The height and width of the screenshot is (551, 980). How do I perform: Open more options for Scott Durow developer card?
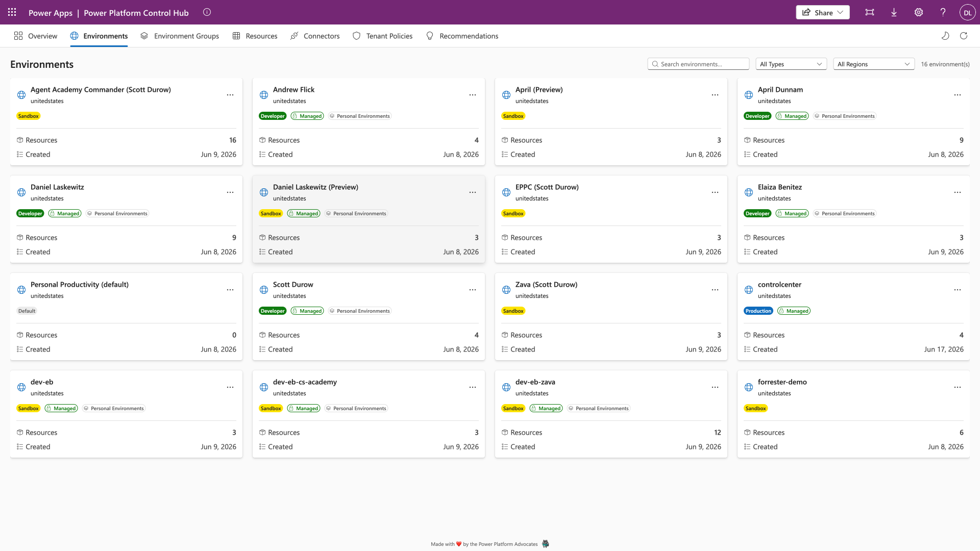(x=473, y=290)
